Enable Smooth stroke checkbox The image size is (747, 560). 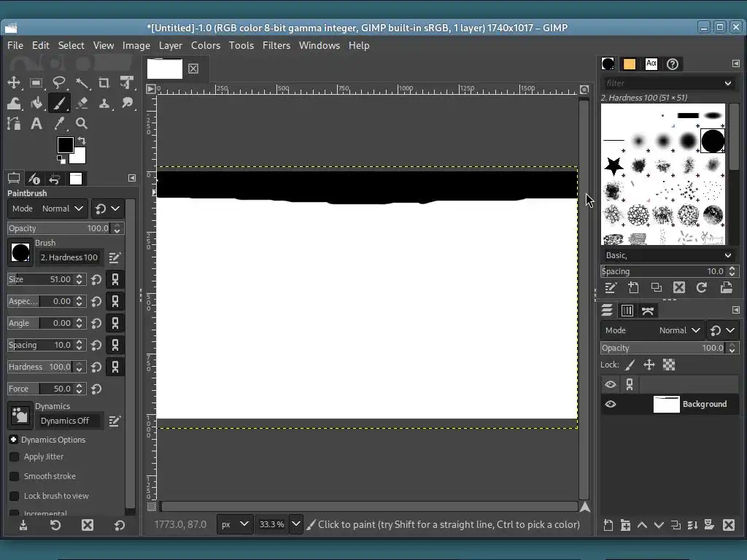coord(15,476)
